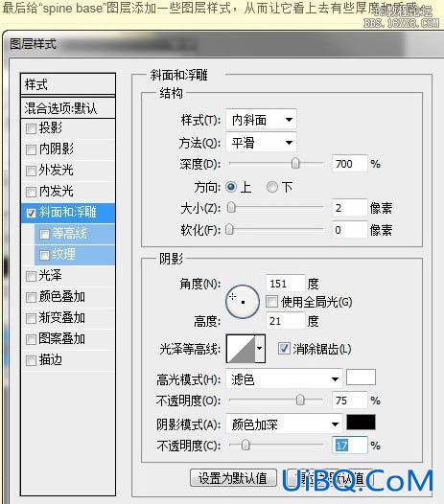This screenshot has width=444, height=504.
Task: Expand the 光泽等高线 contour picker arrow
Action: pos(260,349)
